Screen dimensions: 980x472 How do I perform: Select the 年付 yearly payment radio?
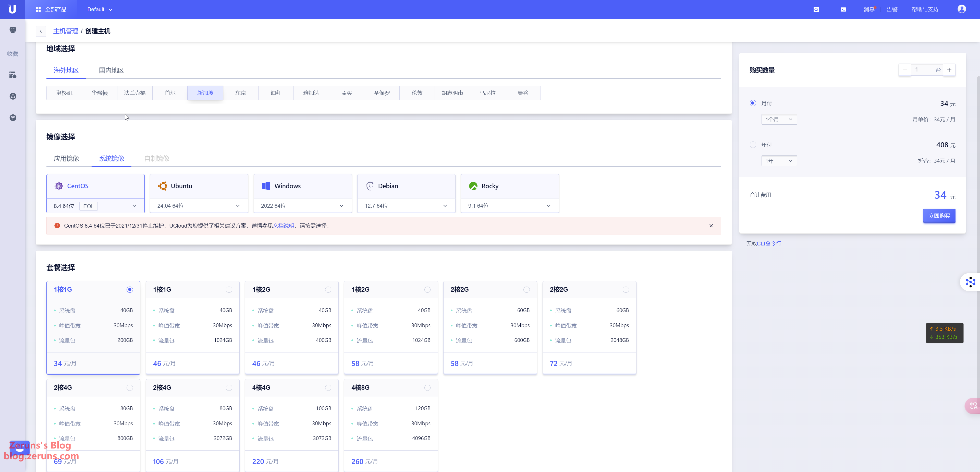[x=753, y=145]
